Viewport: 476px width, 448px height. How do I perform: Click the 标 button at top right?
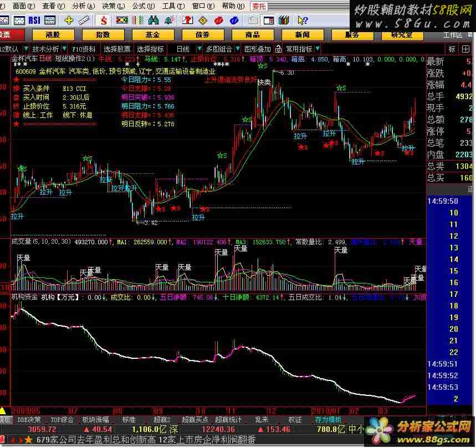[x=452, y=49]
